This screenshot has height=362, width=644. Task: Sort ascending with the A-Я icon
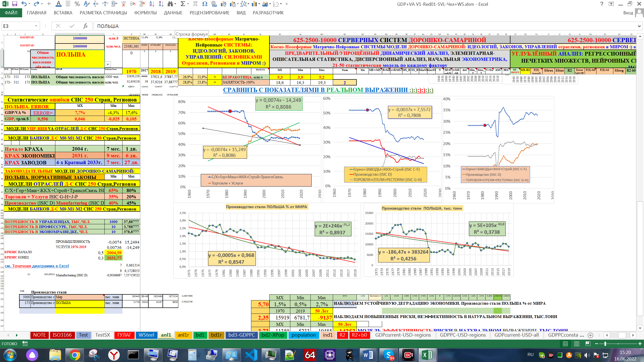point(152,4)
